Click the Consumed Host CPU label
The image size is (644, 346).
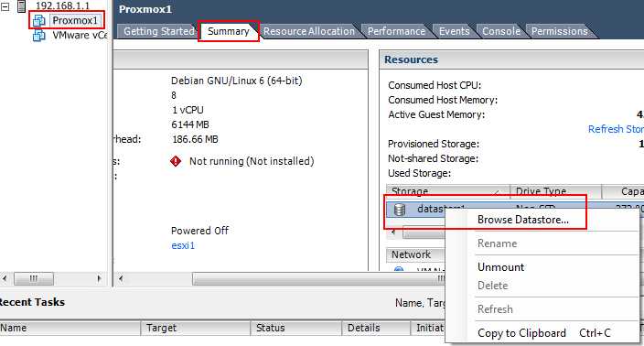point(435,85)
